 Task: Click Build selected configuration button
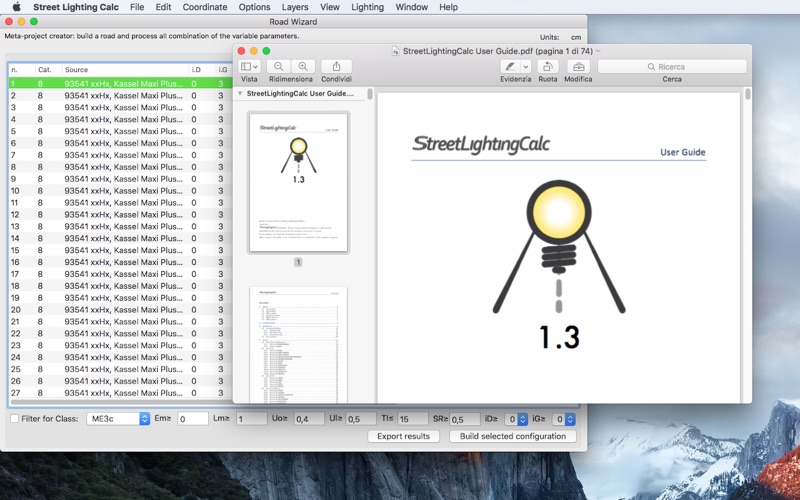pyautogui.click(x=513, y=436)
